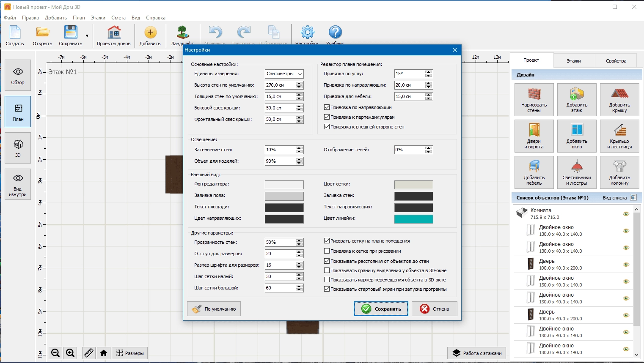Decrease Отображение теней percentage
This screenshot has height=363, width=644.
[429, 152]
